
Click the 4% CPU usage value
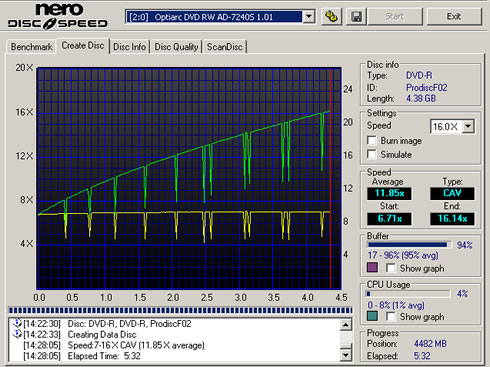tap(462, 294)
